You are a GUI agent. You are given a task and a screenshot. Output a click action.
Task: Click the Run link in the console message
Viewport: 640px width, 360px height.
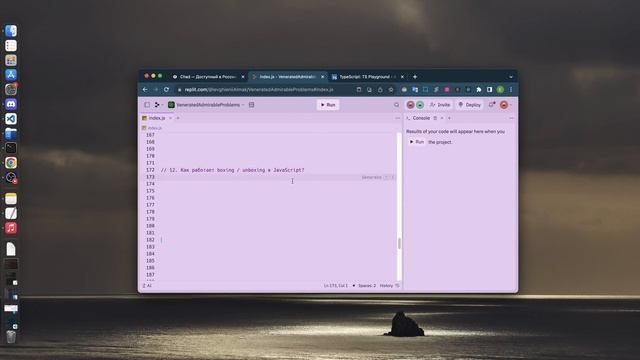(417, 142)
